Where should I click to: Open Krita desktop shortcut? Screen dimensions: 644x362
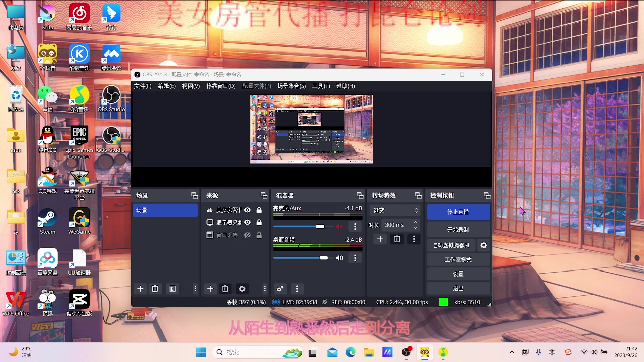tap(47, 17)
